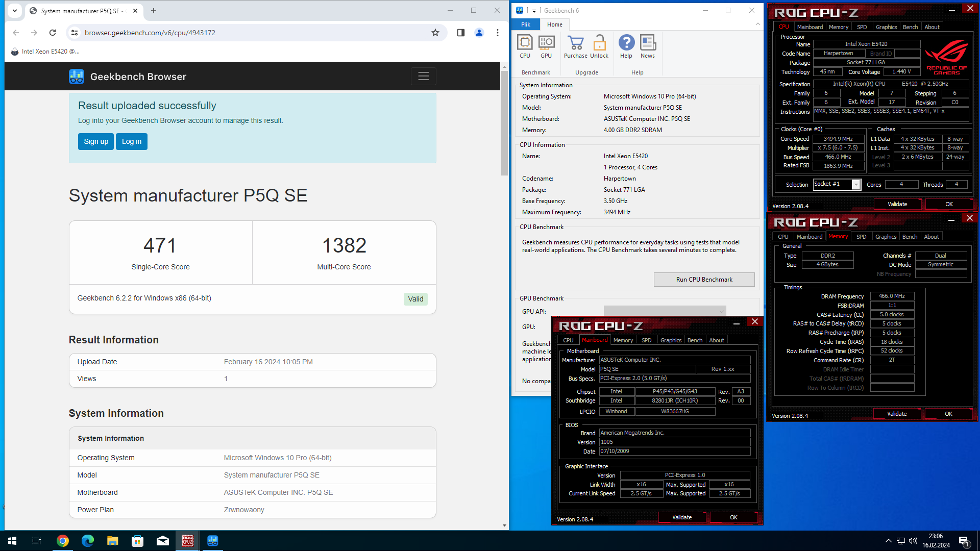Screen dimensions: 980x552
Task: Open the GPU API dropdown in Geekbench
Action: pyautogui.click(x=665, y=312)
